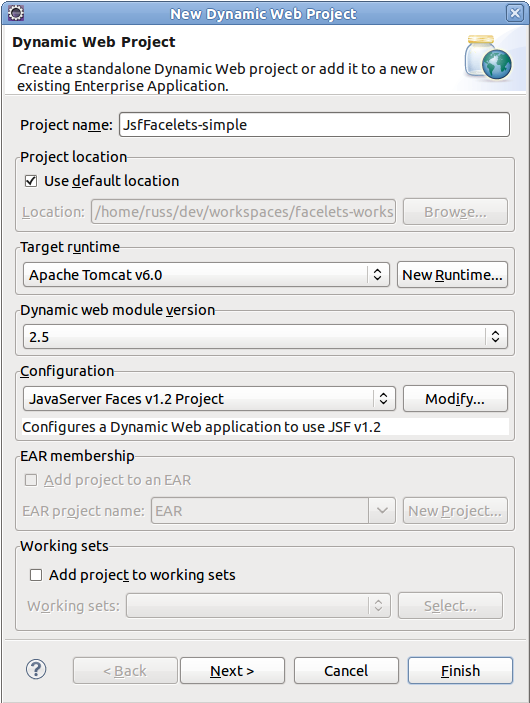Click the Eclipse gear icon in title bar
Screen dimensions: 530x703
(x=16, y=13)
